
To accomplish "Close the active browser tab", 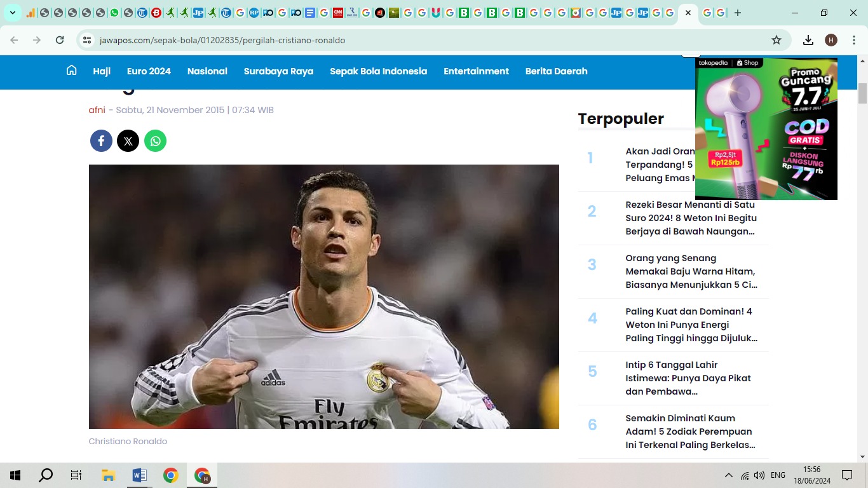I will [688, 13].
